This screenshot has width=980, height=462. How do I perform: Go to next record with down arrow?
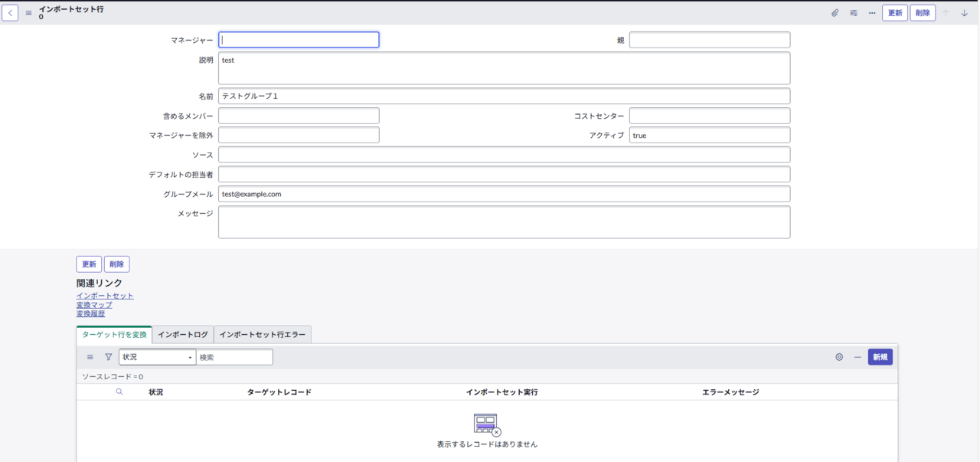(x=965, y=13)
